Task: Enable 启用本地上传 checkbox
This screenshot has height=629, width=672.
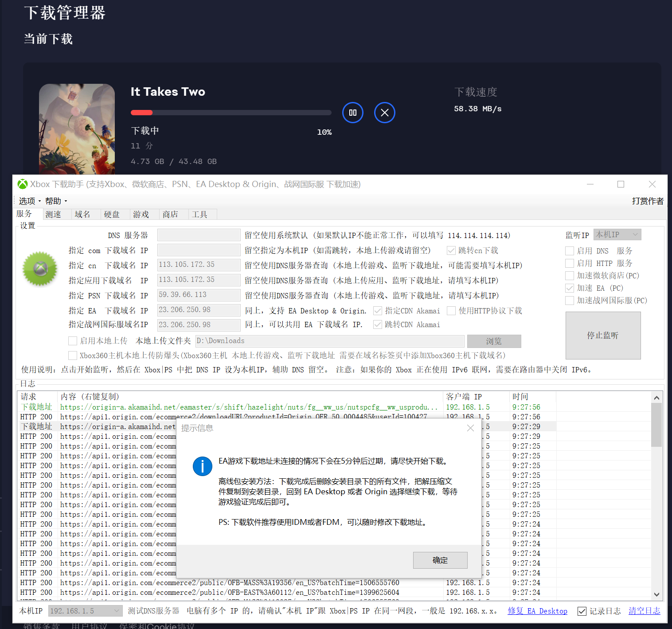Action: (73, 341)
